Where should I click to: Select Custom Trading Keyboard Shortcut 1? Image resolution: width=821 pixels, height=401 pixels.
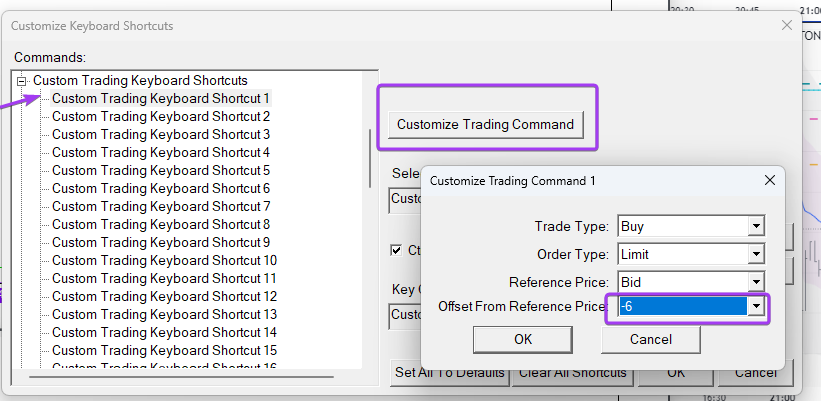[160, 98]
